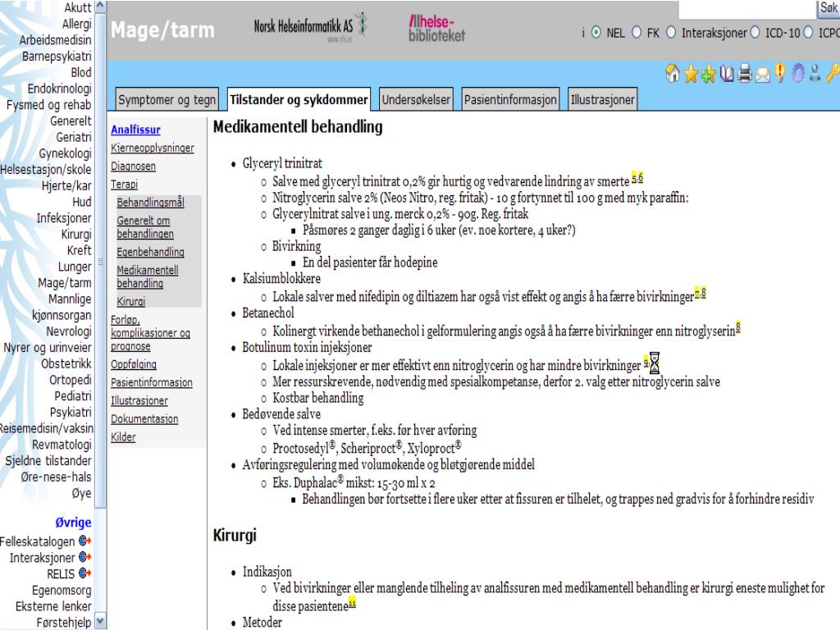
Task: Select the Interaksjoner search radio button
Action: 671,33
